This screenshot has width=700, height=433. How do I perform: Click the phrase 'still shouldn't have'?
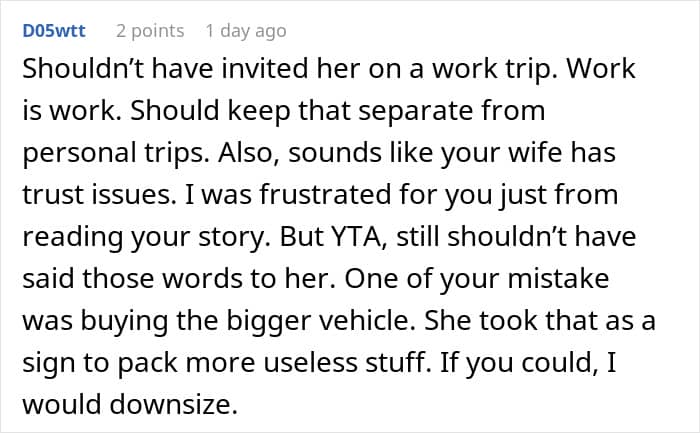click(516, 237)
